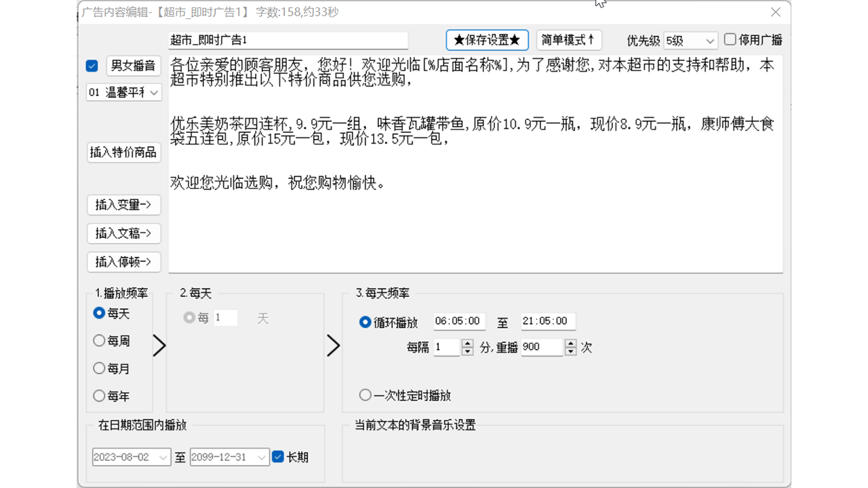Switch to 简单模式 simple mode
This screenshot has width=868, height=488.
click(568, 40)
